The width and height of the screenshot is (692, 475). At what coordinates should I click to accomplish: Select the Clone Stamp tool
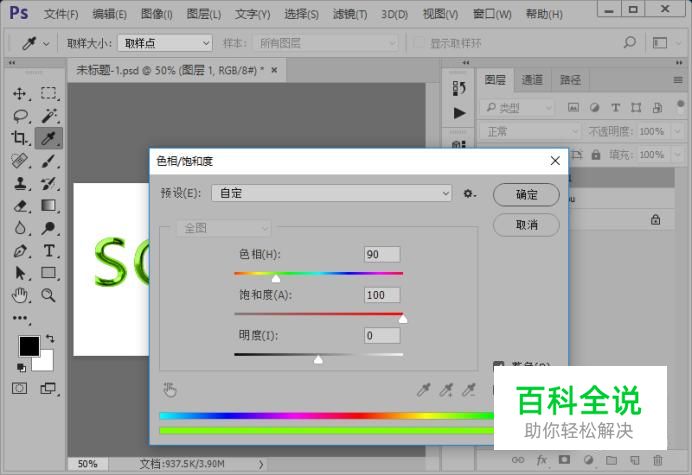pyautogui.click(x=19, y=183)
